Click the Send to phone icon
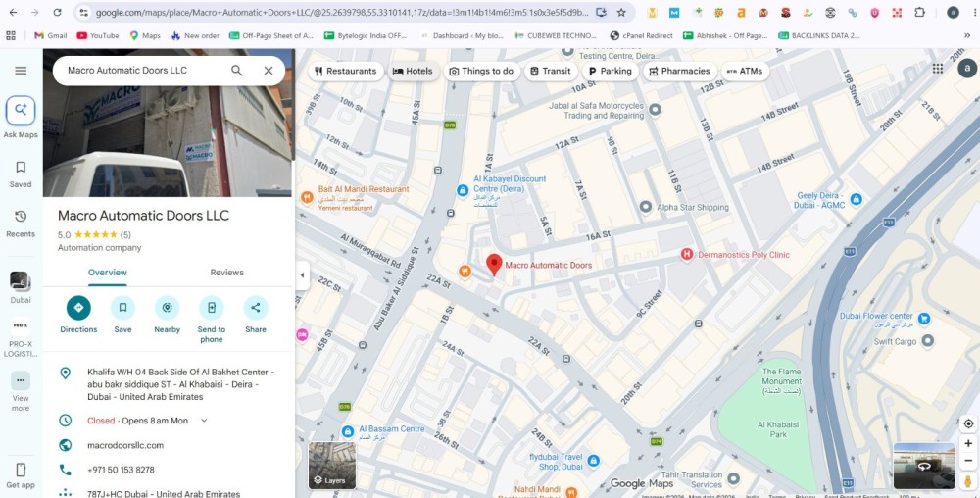This screenshot has height=498, width=980. point(212,308)
